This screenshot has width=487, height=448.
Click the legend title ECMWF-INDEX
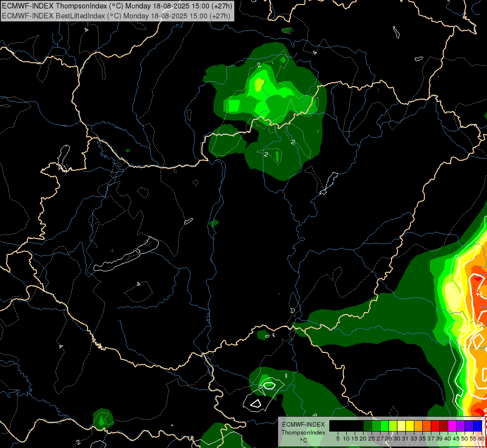coord(303,425)
